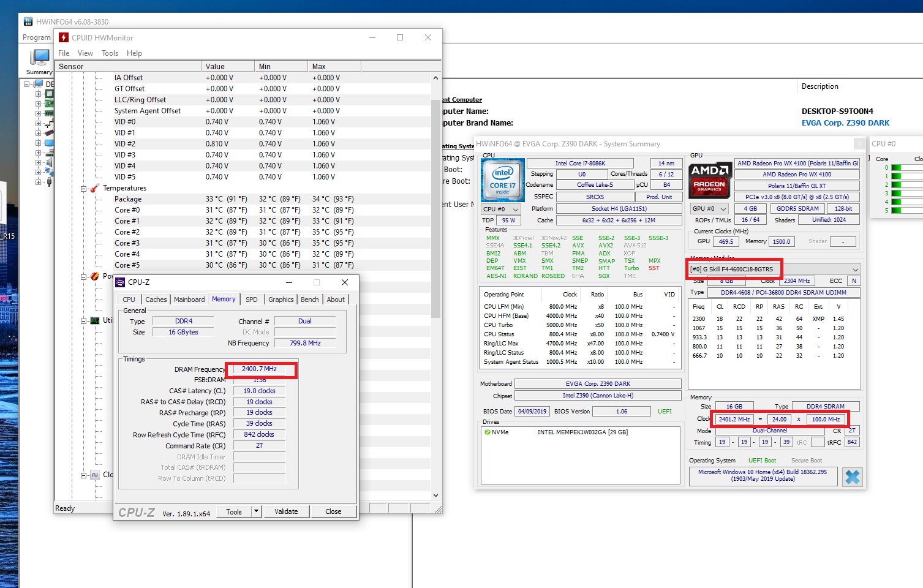923x588 pixels.
Task: Open the Help menu in HWMonitor
Action: coord(134,53)
